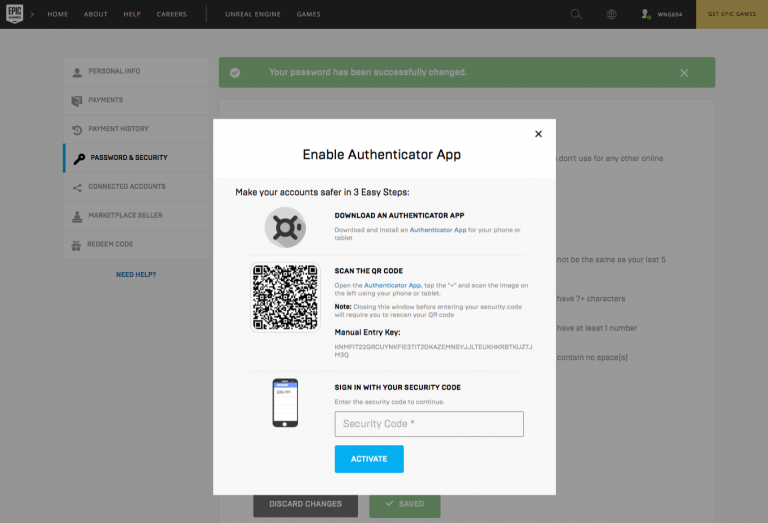
Task: Click the Payments shield icon
Action: (x=77, y=101)
